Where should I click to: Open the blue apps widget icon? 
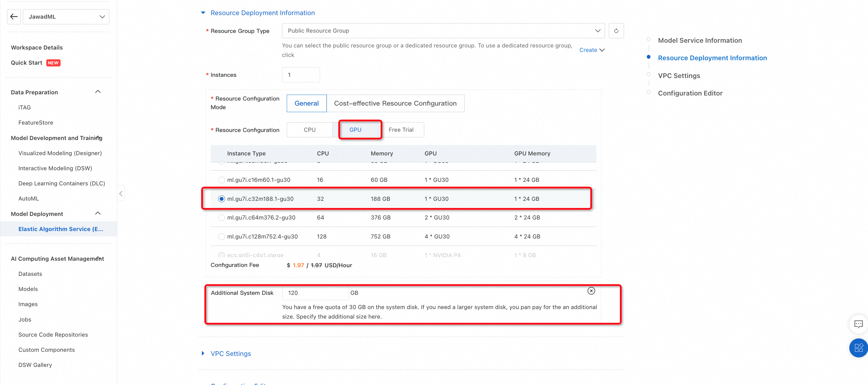coord(859,348)
